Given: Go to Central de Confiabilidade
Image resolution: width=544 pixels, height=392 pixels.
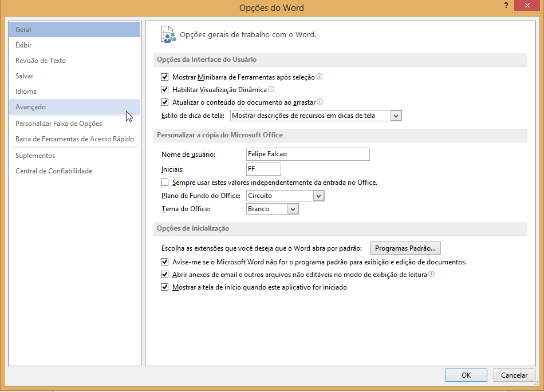Looking at the screenshot, I should pos(74,171).
